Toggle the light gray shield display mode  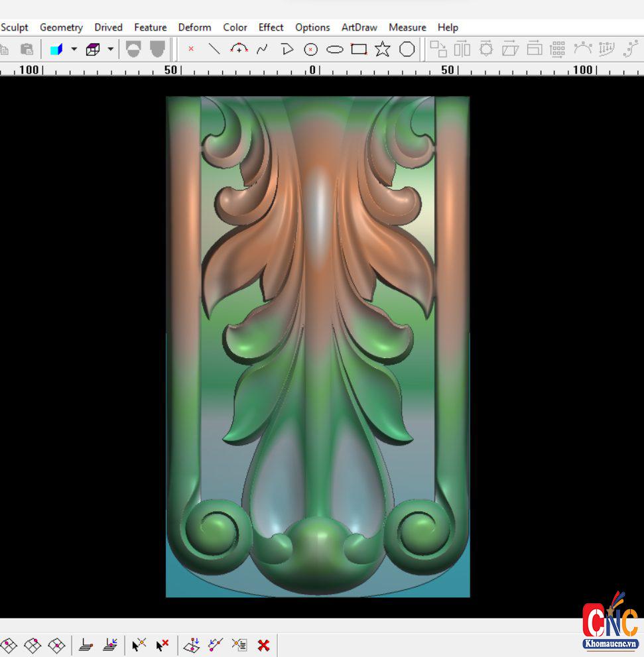(x=133, y=50)
